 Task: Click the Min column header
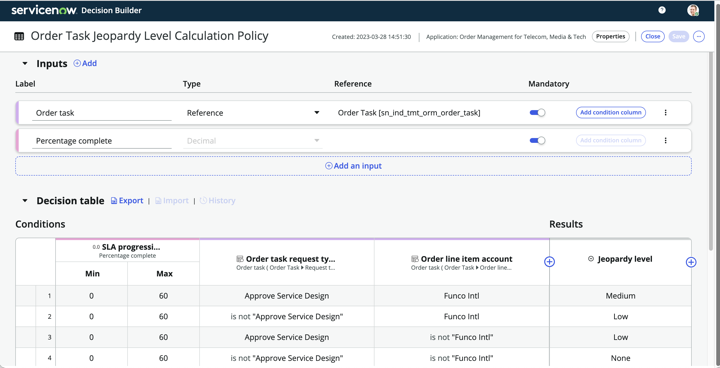click(92, 274)
